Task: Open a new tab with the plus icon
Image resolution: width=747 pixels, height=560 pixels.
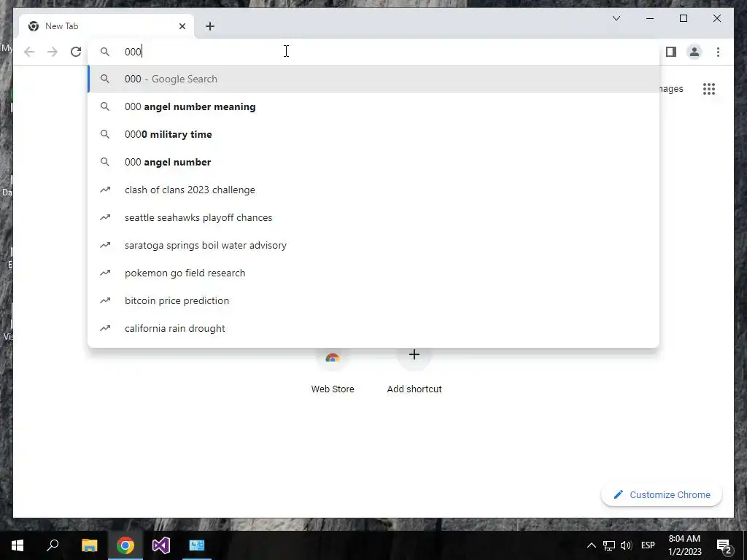Action: (210, 26)
